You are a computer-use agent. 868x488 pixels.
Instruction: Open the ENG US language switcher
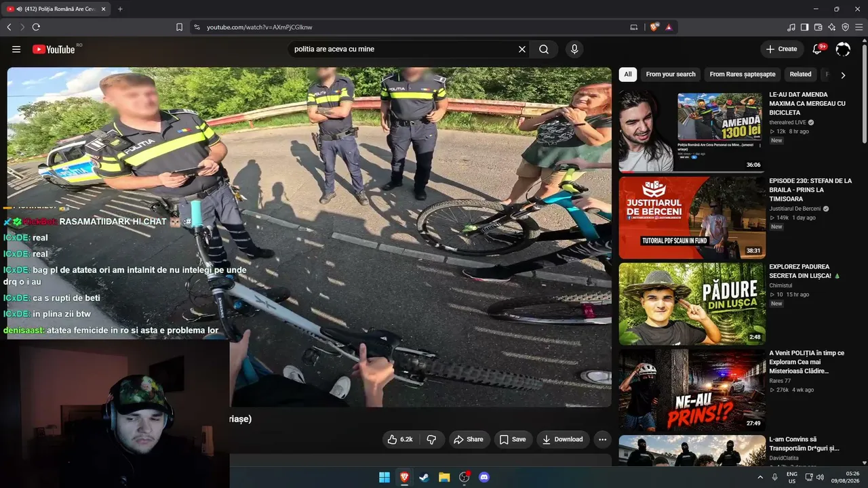[791, 477]
